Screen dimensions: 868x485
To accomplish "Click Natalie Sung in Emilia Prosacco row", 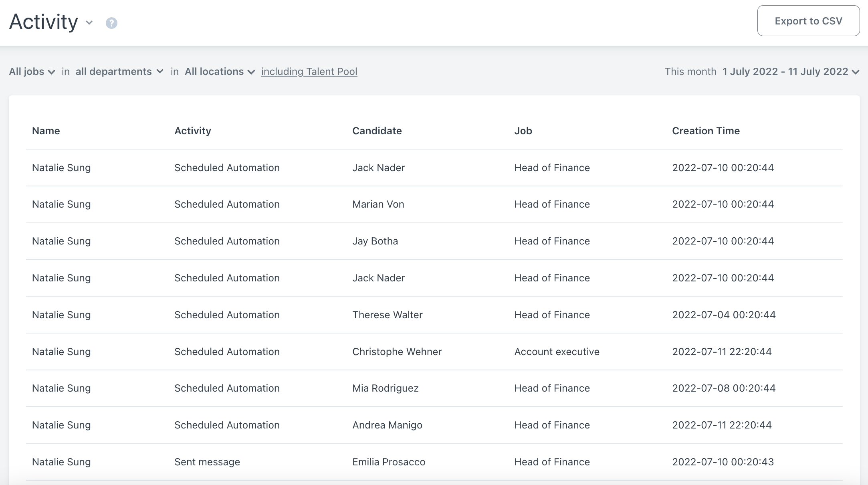I will 61,462.
